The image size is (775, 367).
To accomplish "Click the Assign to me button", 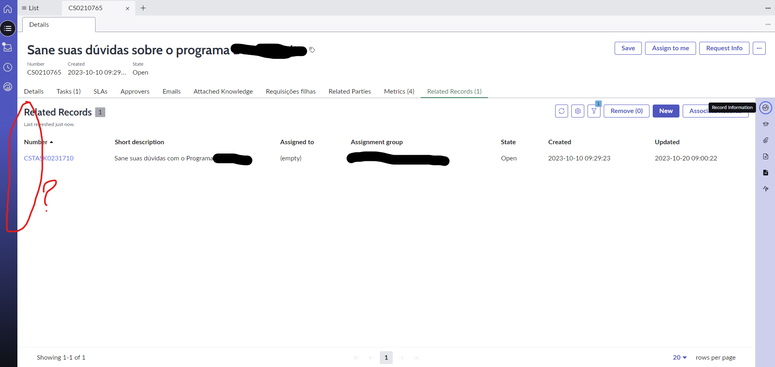I will click(670, 48).
